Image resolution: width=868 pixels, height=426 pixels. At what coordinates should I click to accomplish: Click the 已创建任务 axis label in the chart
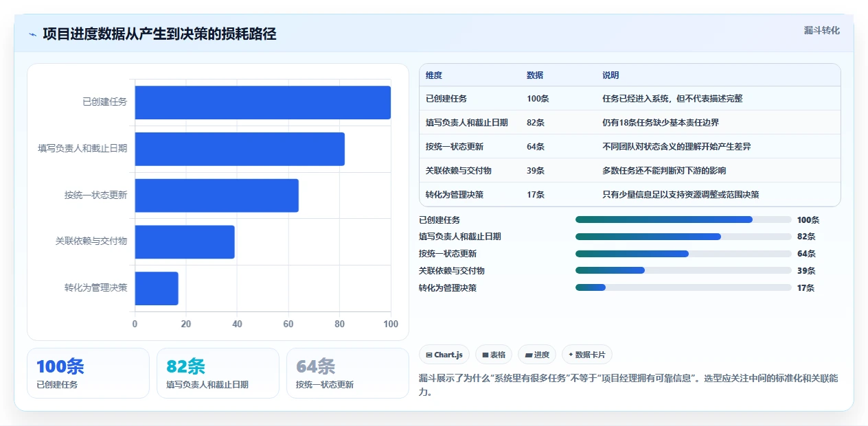click(x=105, y=102)
